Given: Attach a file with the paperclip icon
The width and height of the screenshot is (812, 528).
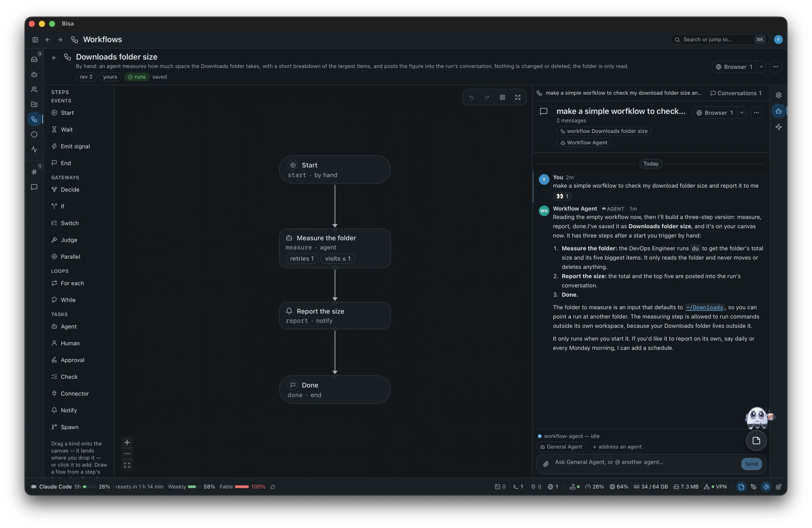Looking at the screenshot, I should (x=546, y=464).
